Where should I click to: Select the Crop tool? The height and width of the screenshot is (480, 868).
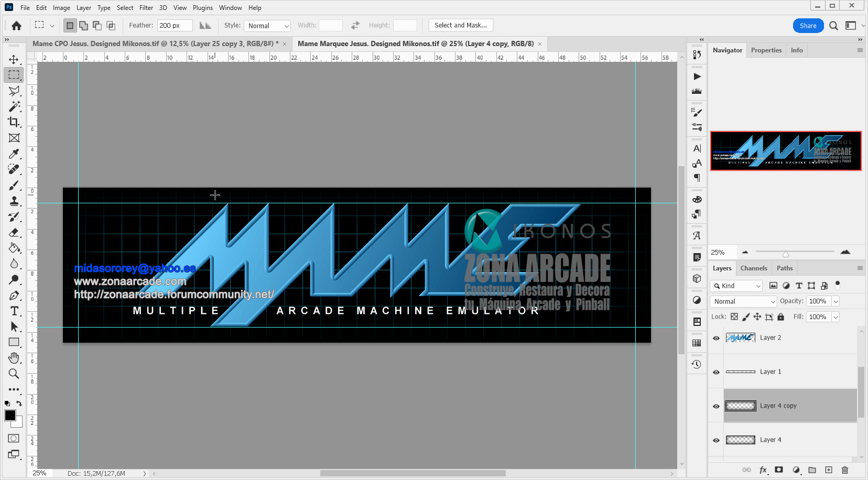pos(14,122)
